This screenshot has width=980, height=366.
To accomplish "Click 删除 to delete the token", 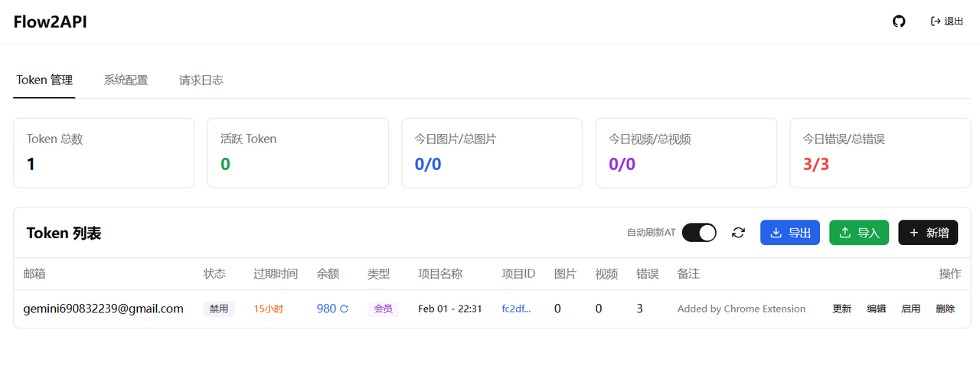I will coord(945,309).
